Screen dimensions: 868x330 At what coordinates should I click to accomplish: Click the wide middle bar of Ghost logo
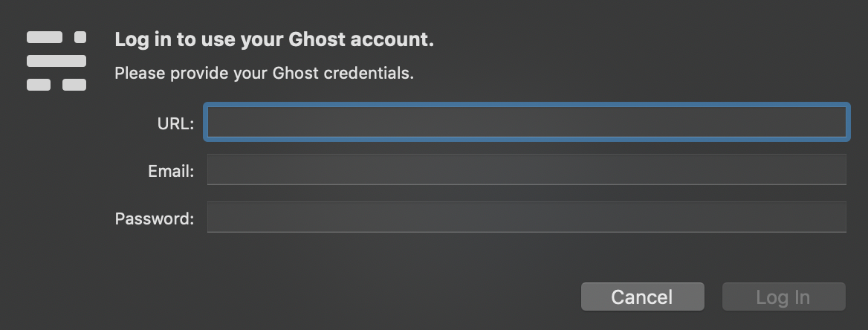click(x=56, y=61)
